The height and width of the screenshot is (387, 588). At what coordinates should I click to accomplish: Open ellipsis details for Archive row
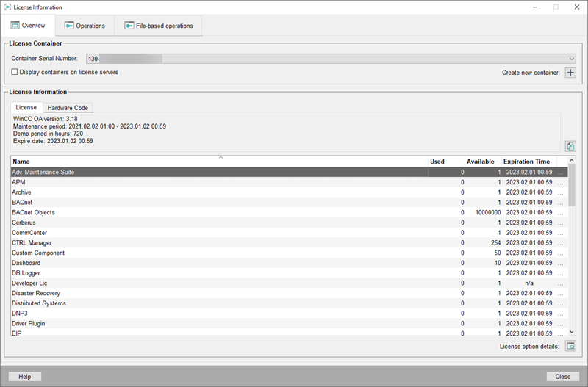(560, 192)
